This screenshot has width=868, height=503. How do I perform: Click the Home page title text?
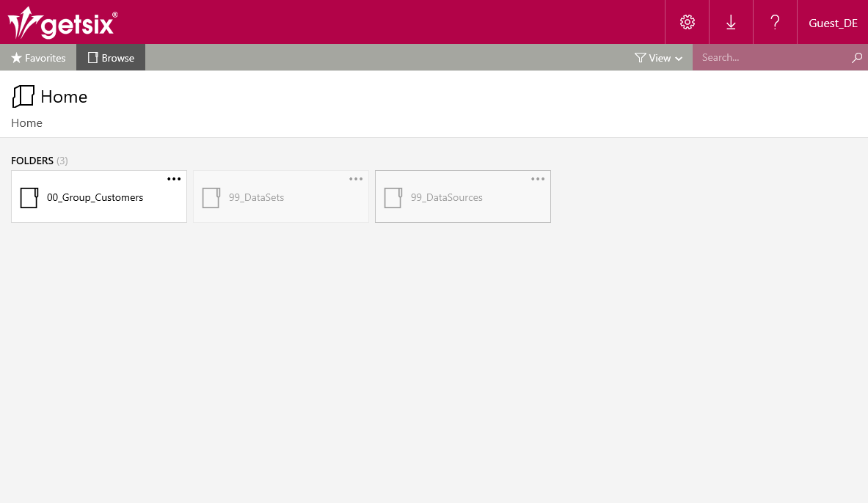pyautogui.click(x=64, y=97)
